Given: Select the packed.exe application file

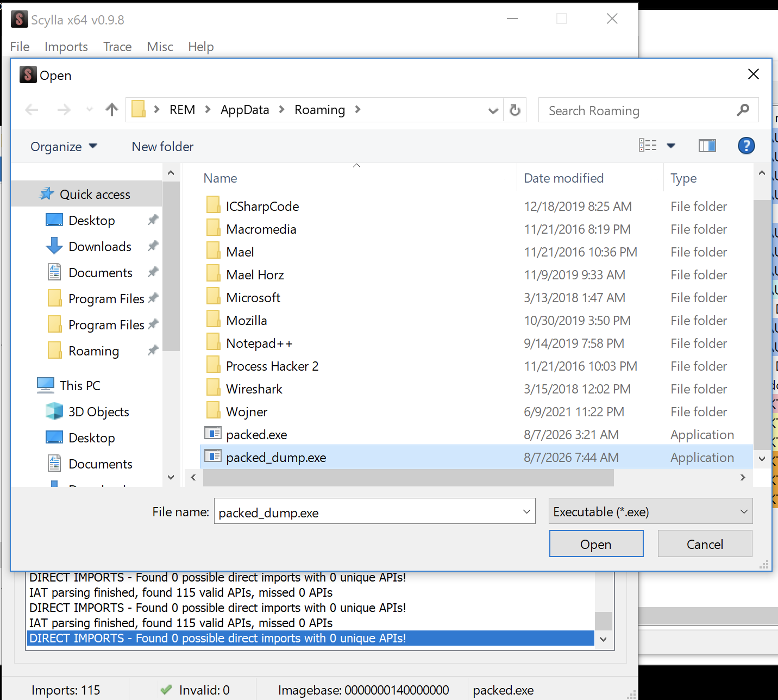Looking at the screenshot, I should [x=256, y=434].
